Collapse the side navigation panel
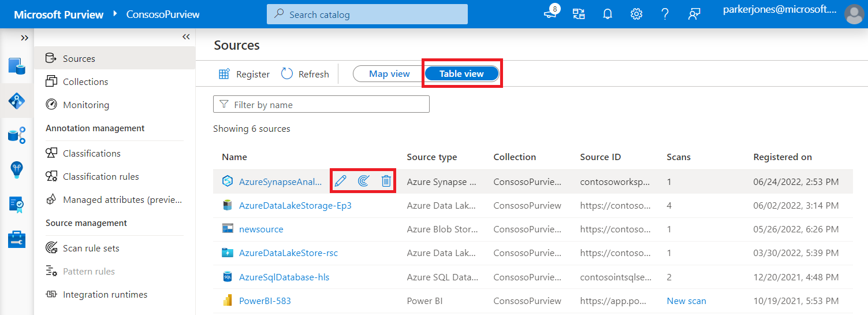Image resolution: width=868 pixels, height=315 pixels. click(x=186, y=37)
